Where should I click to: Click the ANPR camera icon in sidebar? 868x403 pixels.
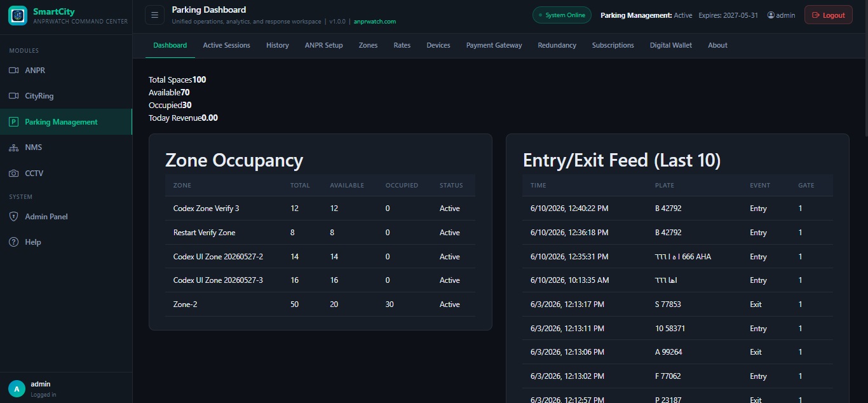coord(13,71)
